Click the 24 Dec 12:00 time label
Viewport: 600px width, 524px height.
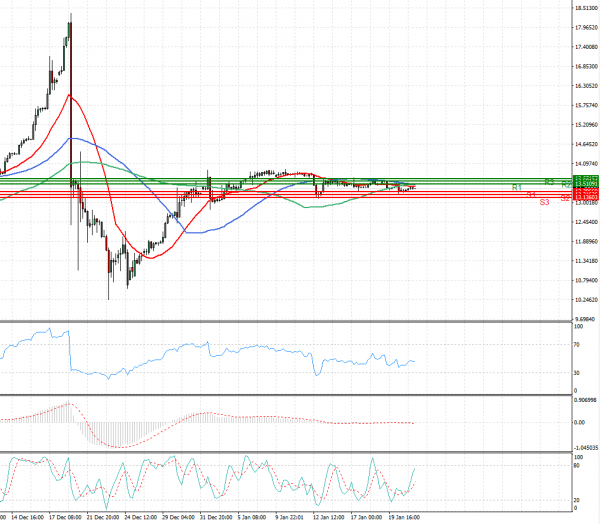click(140, 517)
